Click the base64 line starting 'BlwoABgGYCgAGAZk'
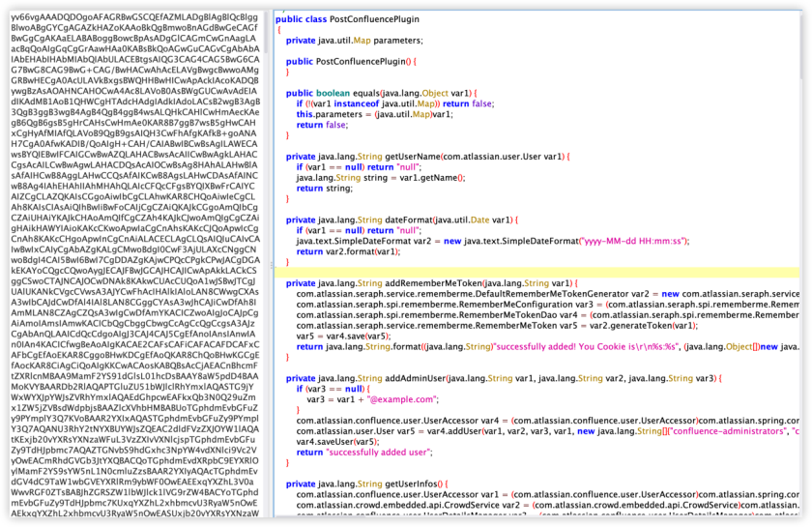 click(x=134, y=27)
